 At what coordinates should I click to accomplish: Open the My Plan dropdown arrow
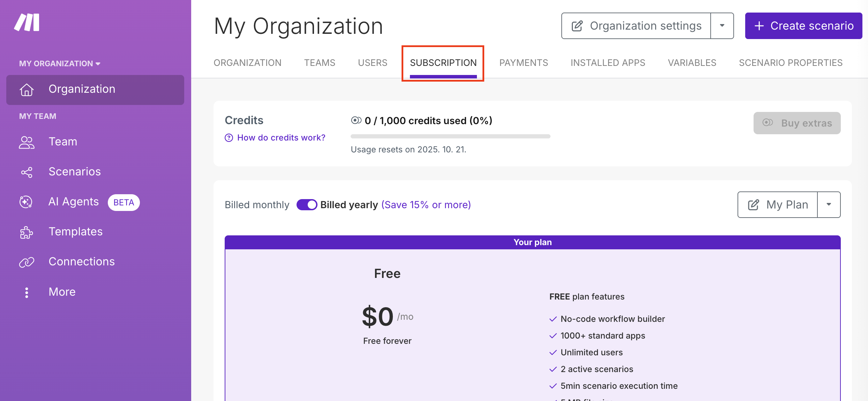pos(829,205)
